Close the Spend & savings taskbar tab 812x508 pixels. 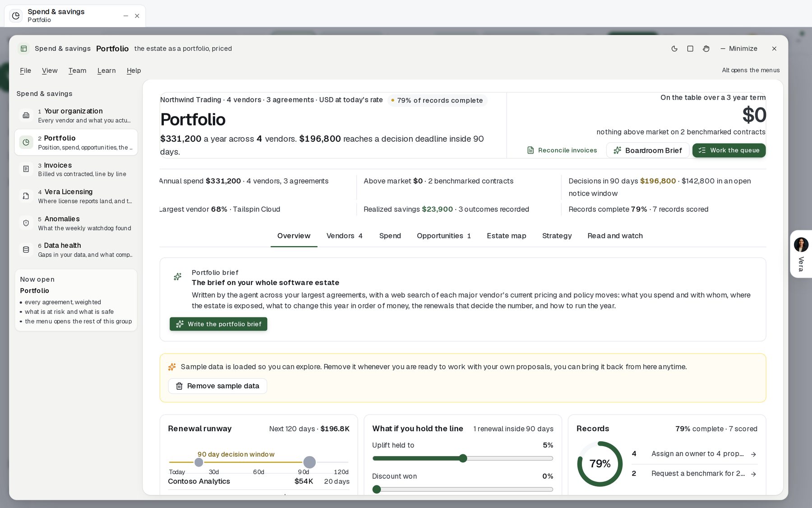click(137, 16)
